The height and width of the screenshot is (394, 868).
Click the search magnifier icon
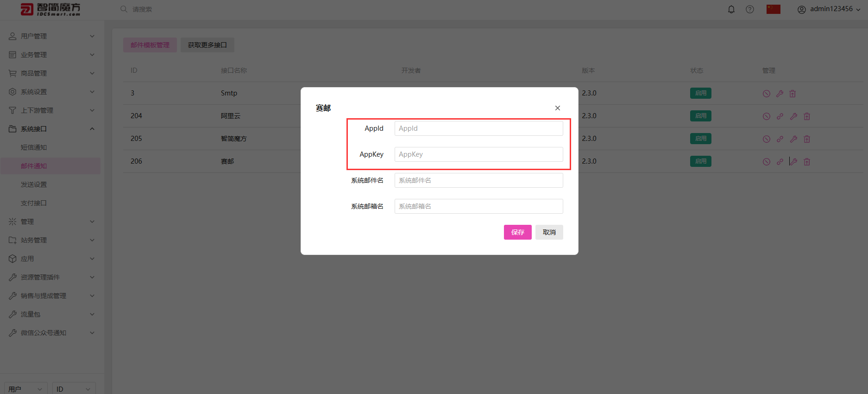coord(124,9)
